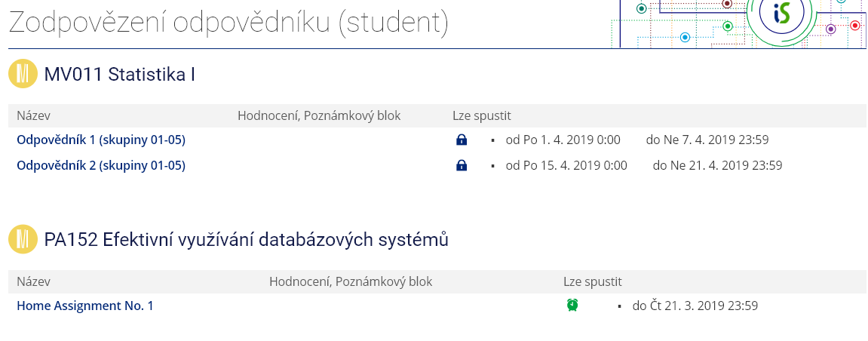Click the end date do Ne 21. 4. 2019
The width and height of the screenshot is (868, 341).
coord(717,165)
